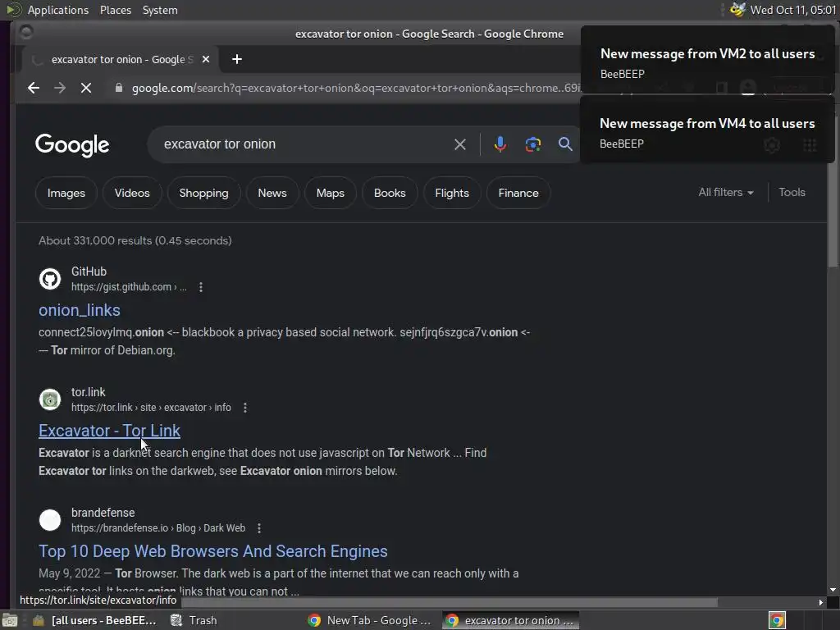Open the onion_links GitHub result
The height and width of the screenshot is (630, 840).
pos(80,310)
